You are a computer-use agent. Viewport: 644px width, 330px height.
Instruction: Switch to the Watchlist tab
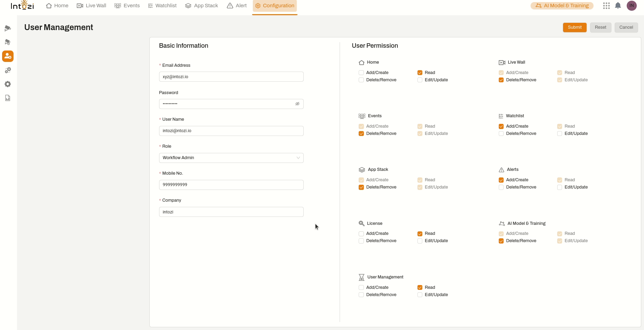pyautogui.click(x=162, y=6)
